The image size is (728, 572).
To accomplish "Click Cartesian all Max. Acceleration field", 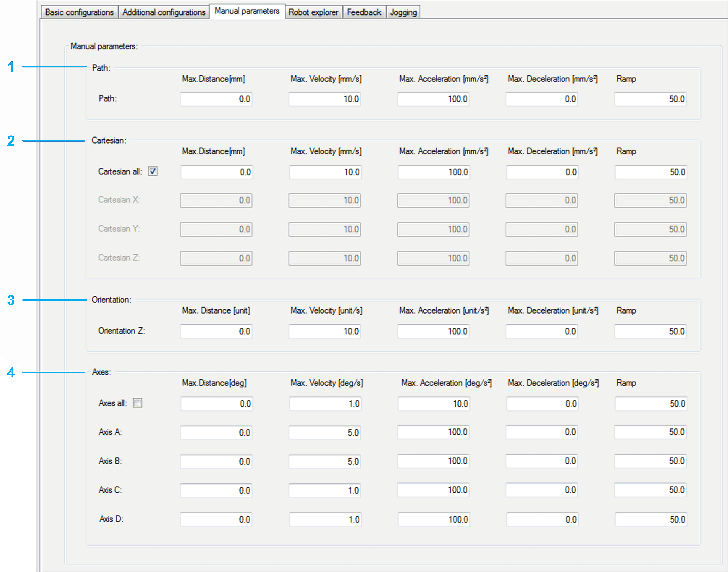I will tap(434, 172).
